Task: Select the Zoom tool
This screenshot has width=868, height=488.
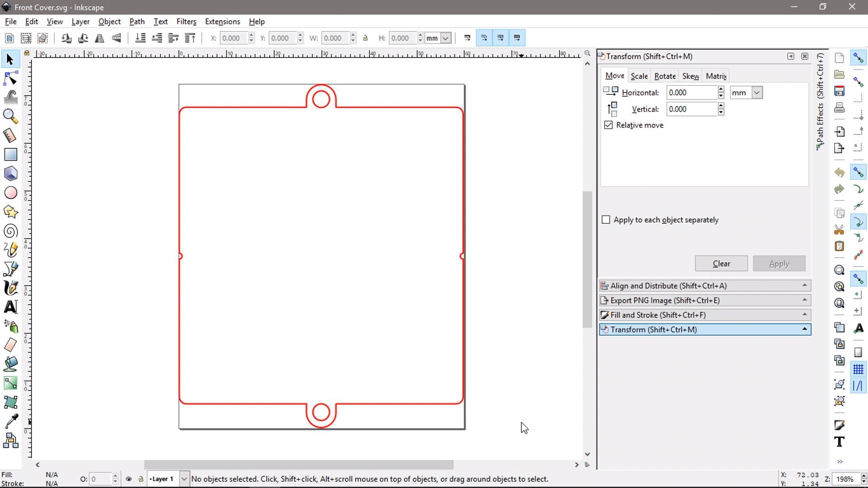Action: [10, 117]
